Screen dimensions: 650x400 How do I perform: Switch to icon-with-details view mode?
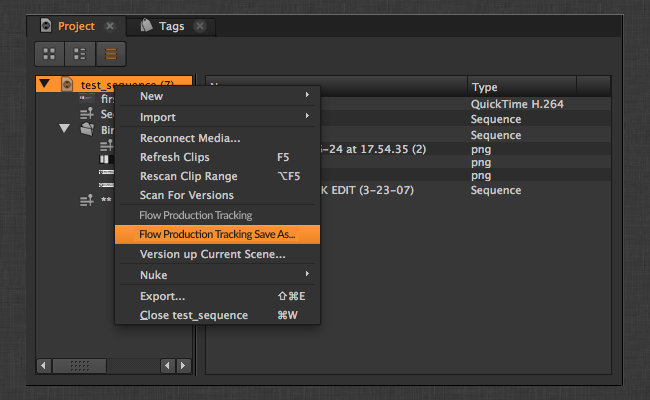pyautogui.click(x=79, y=54)
